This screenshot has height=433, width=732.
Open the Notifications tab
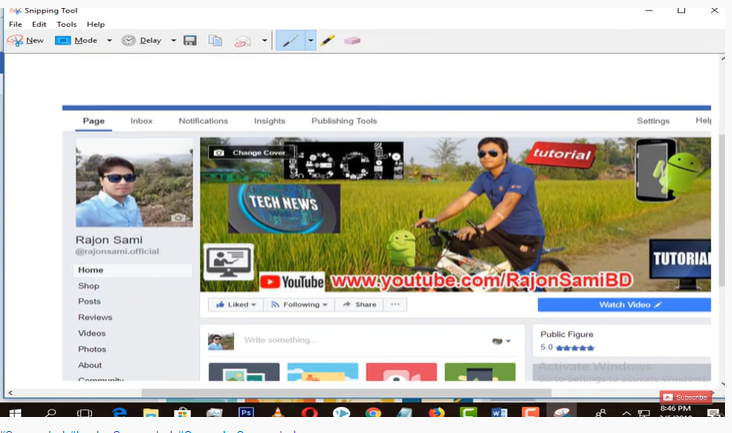(203, 121)
